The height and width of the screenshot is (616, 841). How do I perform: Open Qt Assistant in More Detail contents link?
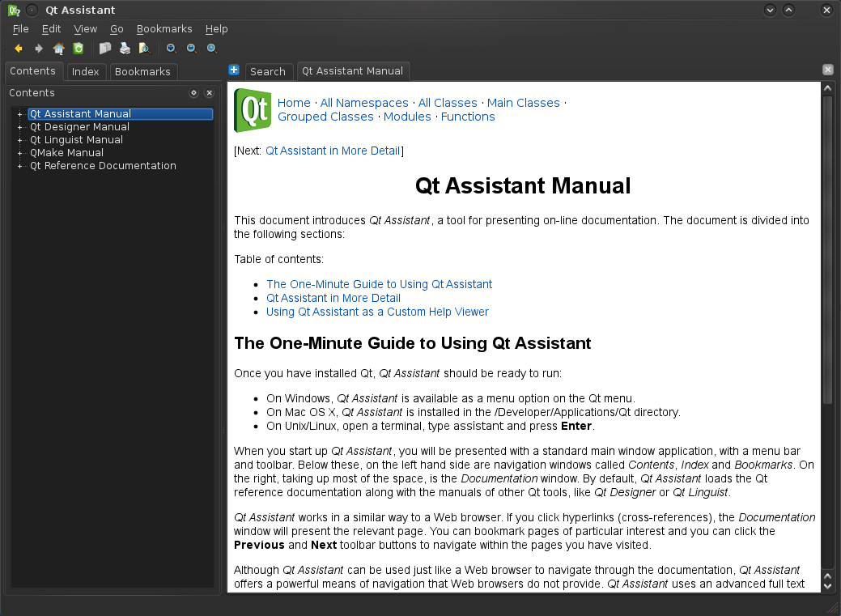[x=333, y=299]
